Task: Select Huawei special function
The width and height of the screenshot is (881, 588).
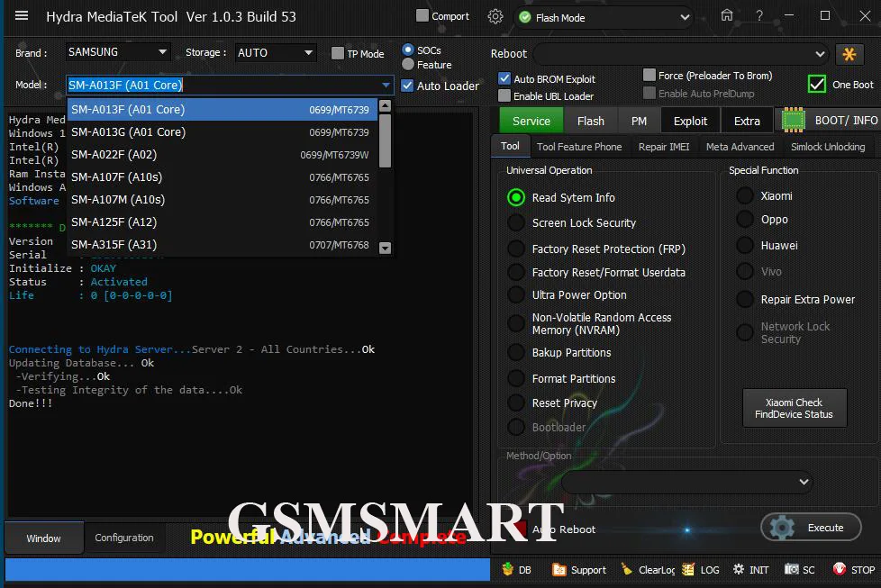Action: tap(745, 245)
